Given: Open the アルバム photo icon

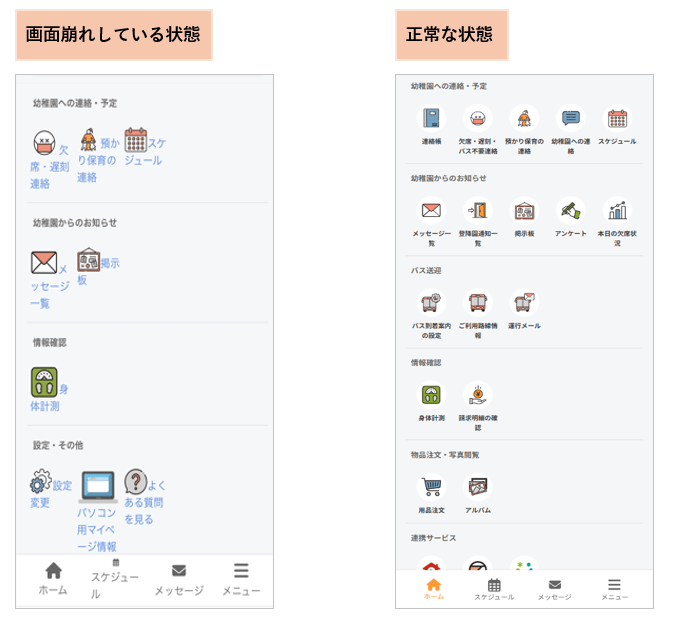Looking at the screenshot, I should pos(478,487).
